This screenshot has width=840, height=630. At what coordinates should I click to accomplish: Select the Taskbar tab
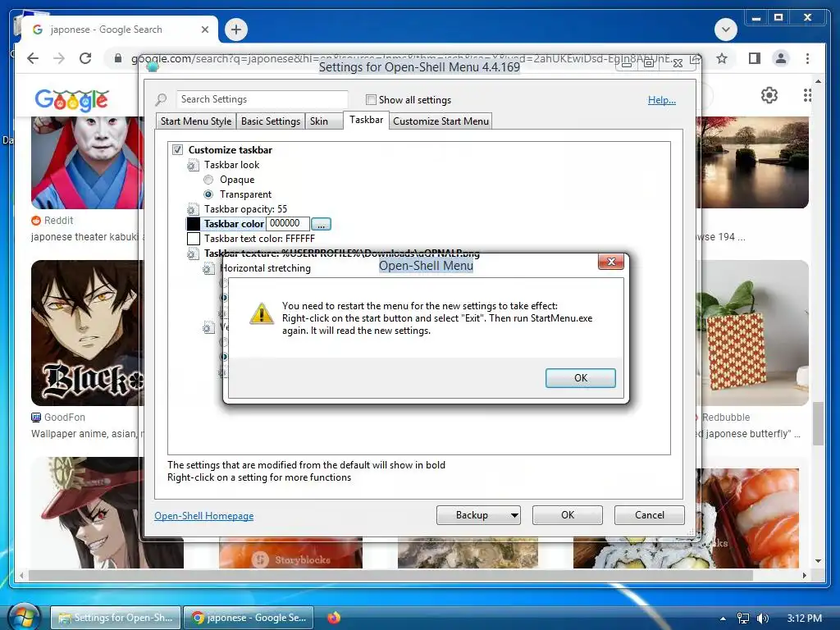(367, 120)
